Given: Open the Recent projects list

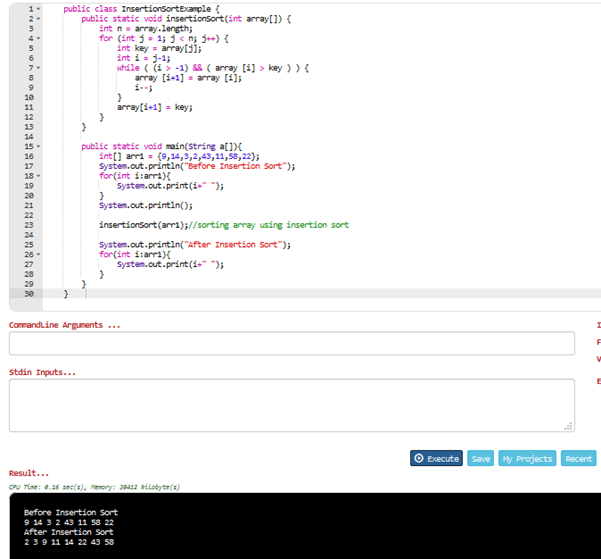Looking at the screenshot, I should pos(578,458).
